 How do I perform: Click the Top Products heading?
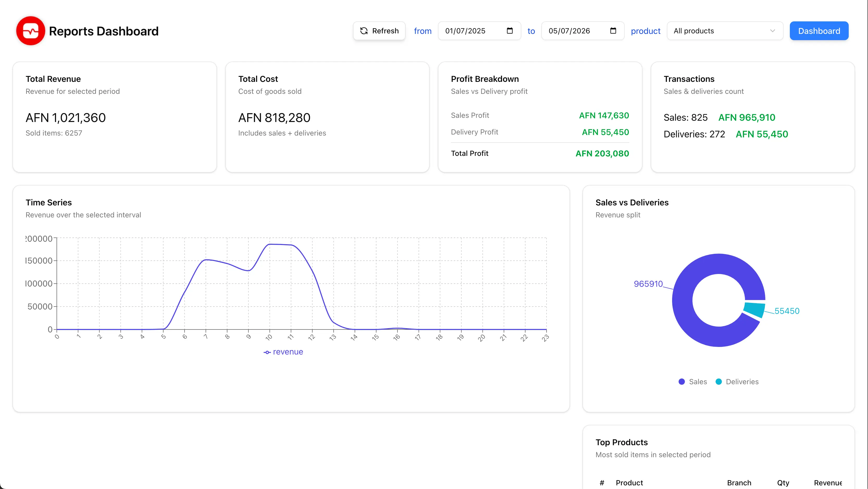point(621,442)
